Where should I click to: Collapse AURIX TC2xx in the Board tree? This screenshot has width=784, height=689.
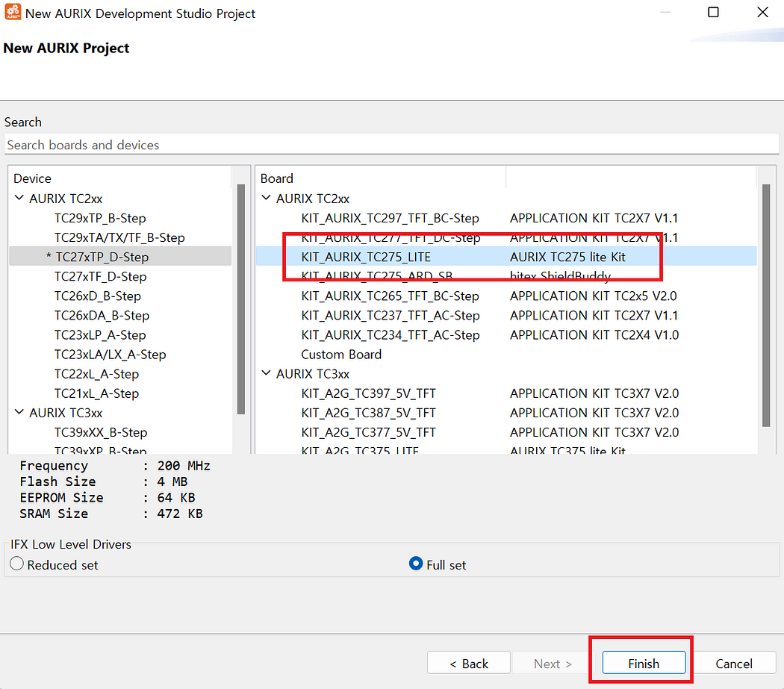[x=266, y=198]
